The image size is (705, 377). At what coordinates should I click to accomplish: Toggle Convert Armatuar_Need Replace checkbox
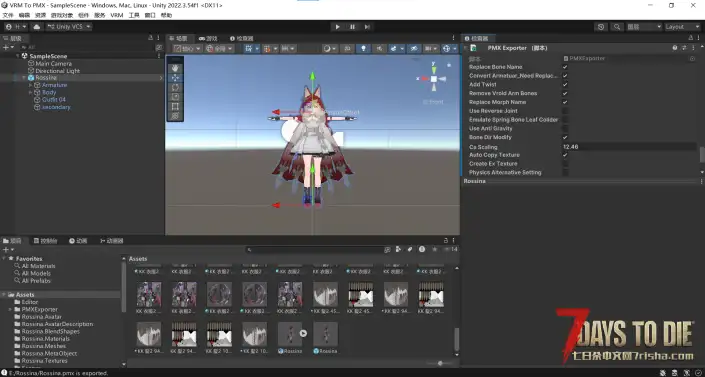point(565,76)
